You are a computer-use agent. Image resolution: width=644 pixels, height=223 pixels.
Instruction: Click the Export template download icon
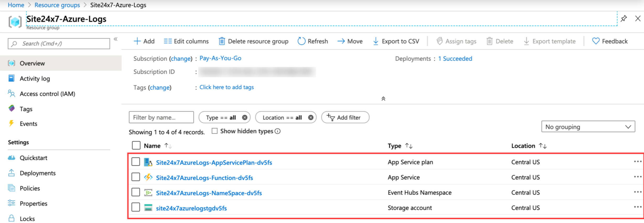pos(526,41)
